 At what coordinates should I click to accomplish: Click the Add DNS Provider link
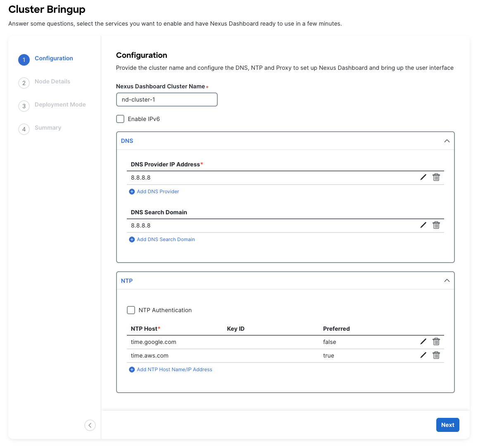(158, 192)
